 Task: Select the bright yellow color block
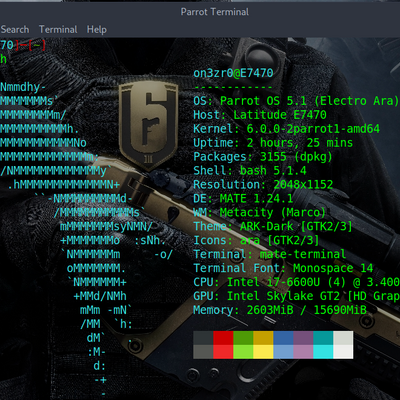(263, 352)
